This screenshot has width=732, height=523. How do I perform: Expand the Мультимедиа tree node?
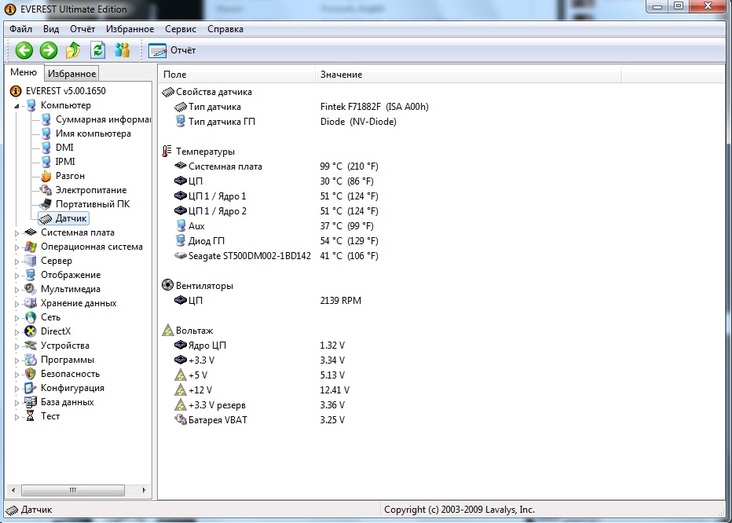(16, 289)
